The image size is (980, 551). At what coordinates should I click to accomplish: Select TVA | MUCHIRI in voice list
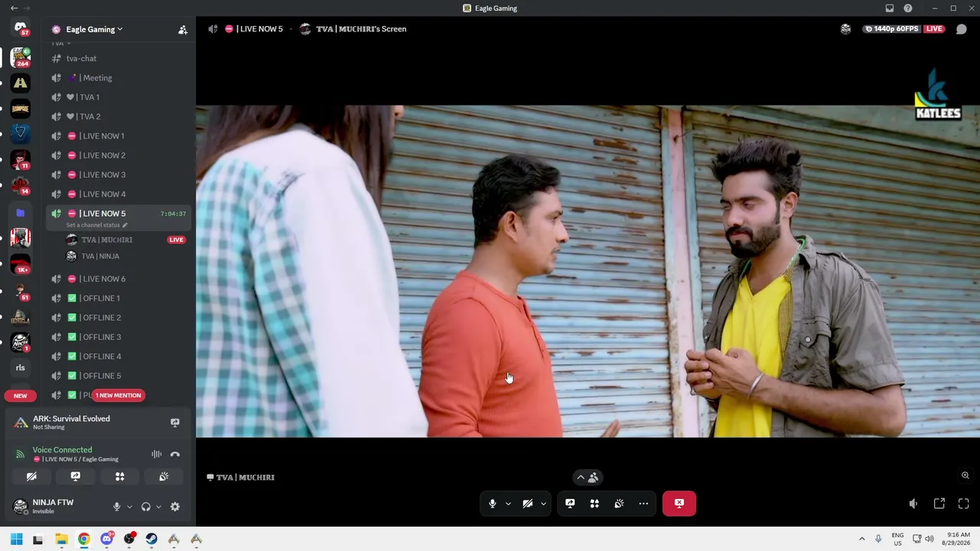pos(107,240)
